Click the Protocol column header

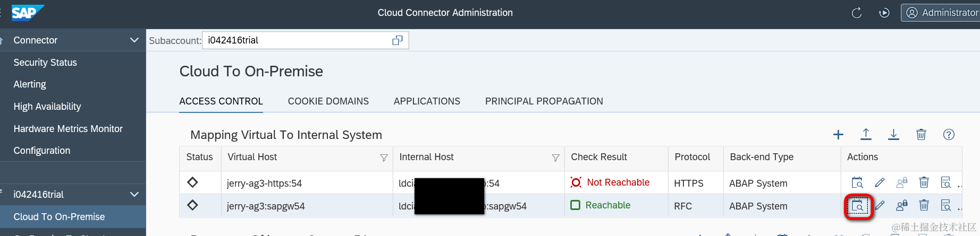pos(692,157)
